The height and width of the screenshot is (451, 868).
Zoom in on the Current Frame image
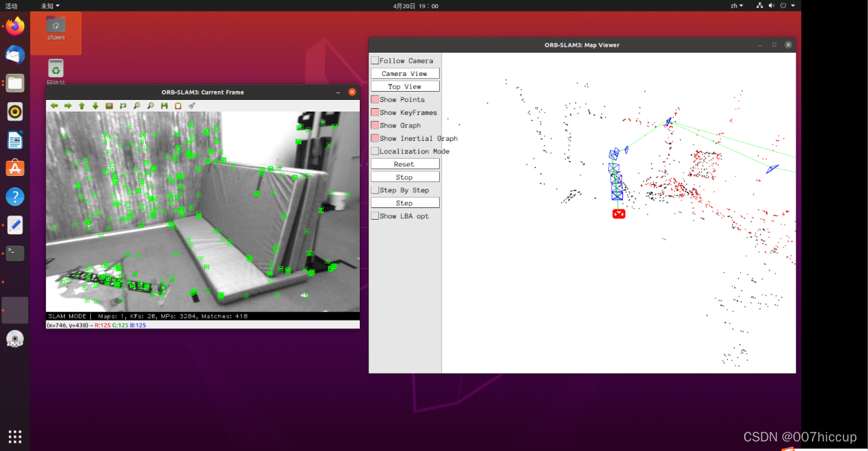(x=137, y=106)
